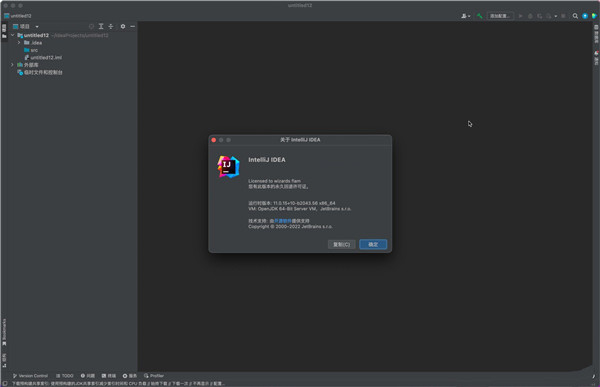Select the src folder in tree
Screen dimensions: 600x387
click(x=31, y=50)
